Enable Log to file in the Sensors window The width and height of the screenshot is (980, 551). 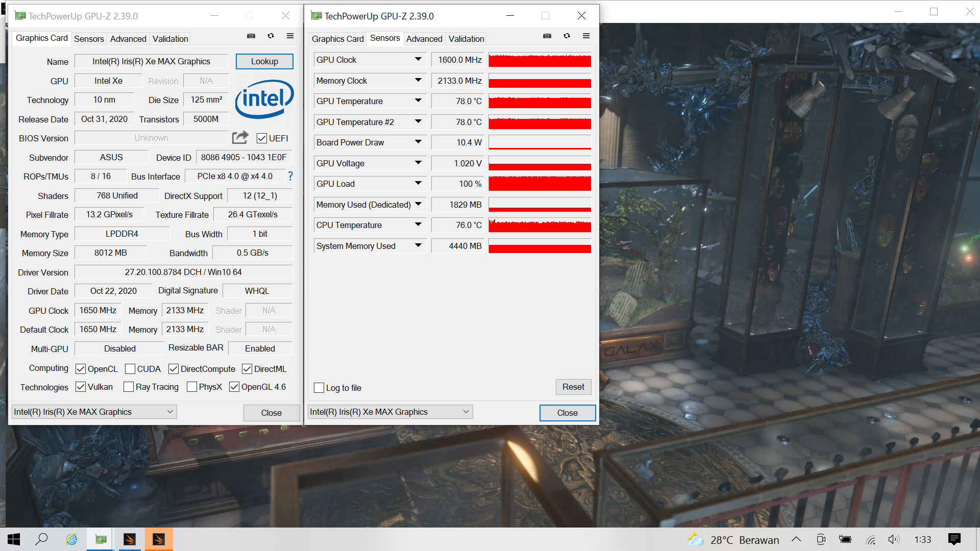[319, 388]
